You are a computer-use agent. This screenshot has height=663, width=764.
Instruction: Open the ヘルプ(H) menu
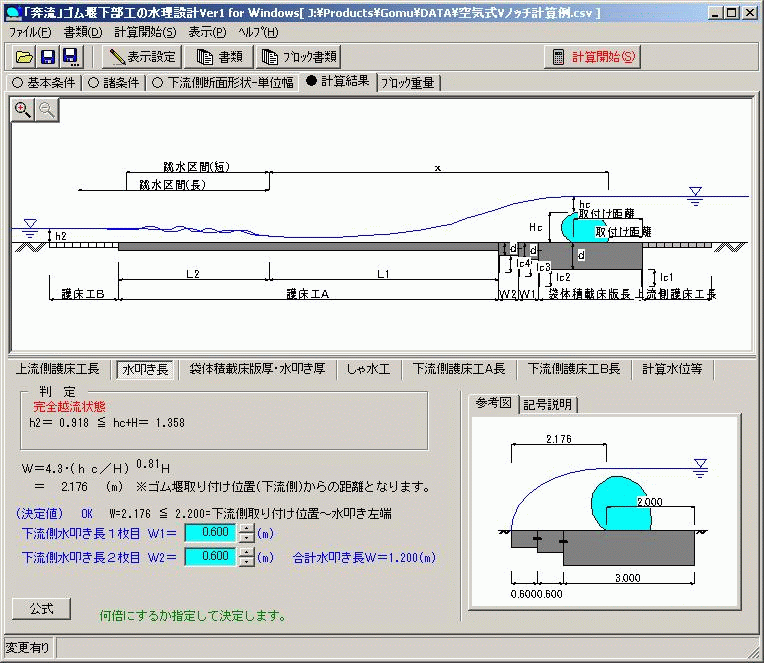(x=258, y=32)
